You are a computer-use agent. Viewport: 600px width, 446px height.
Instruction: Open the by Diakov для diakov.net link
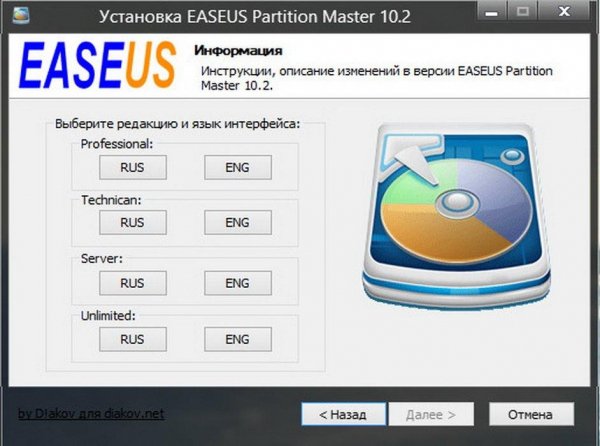[91, 413]
